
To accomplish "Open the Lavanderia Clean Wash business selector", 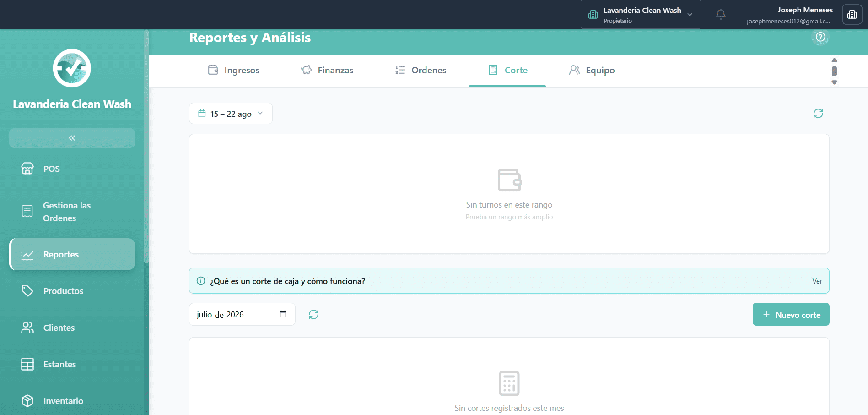I will point(641,15).
